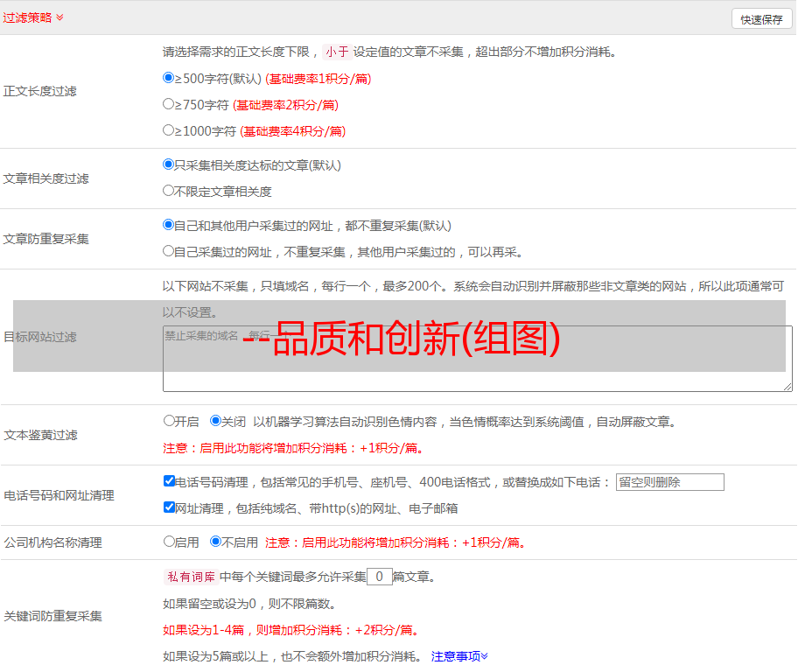Click the red text 基础费率2积分/篇

click(285, 105)
